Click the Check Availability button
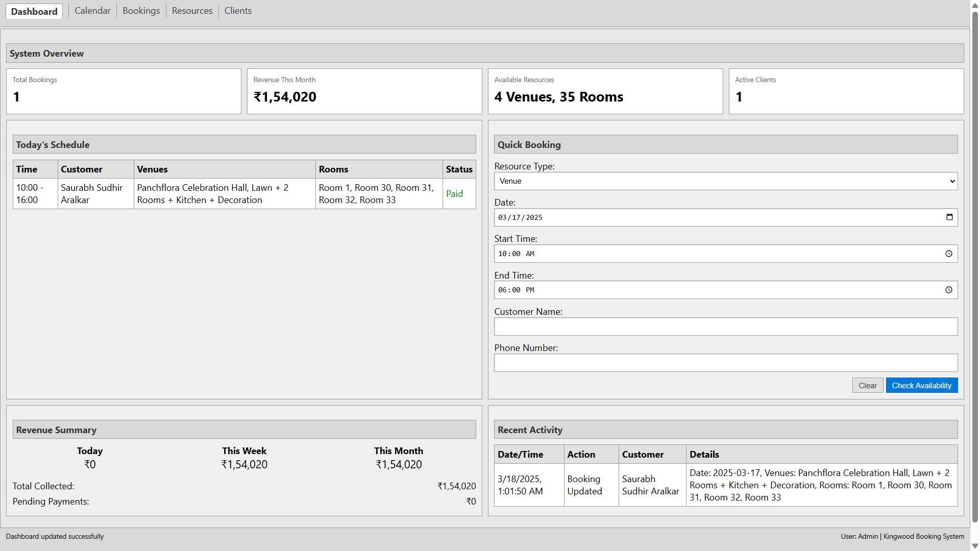This screenshot has width=980, height=551. pyautogui.click(x=922, y=386)
